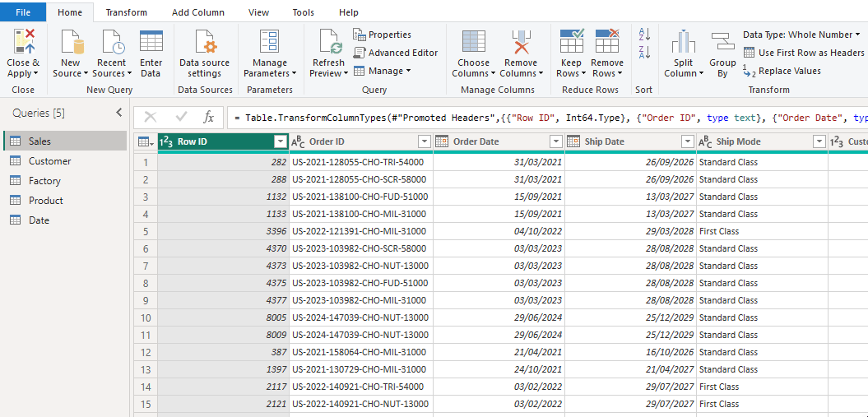The height and width of the screenshot is (417, 868).
Task: Click Row ID cell 8005
Action: click(223, 317)
